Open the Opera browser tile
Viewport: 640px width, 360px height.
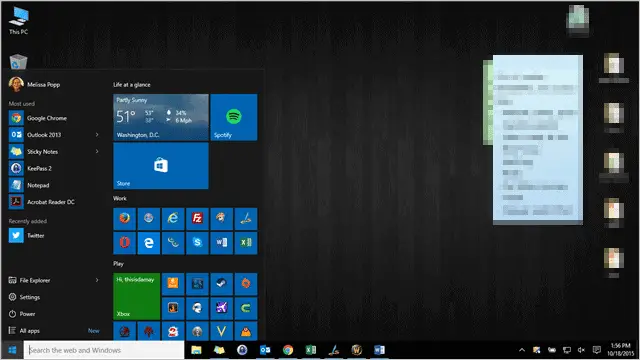point(124,243)
